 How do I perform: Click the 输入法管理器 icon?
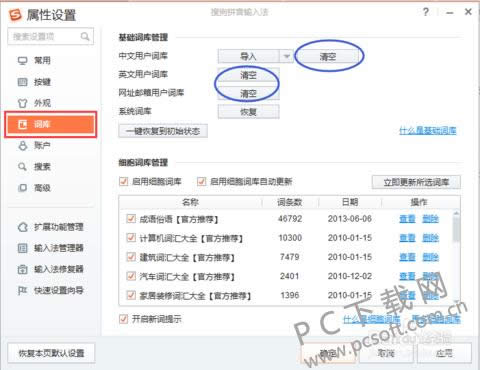(22, 248)
